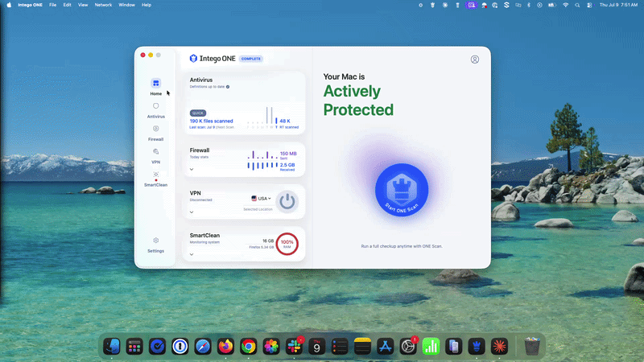644x362 pixels.
Task: Open the Window menu
Action: [x=126, y=5]
